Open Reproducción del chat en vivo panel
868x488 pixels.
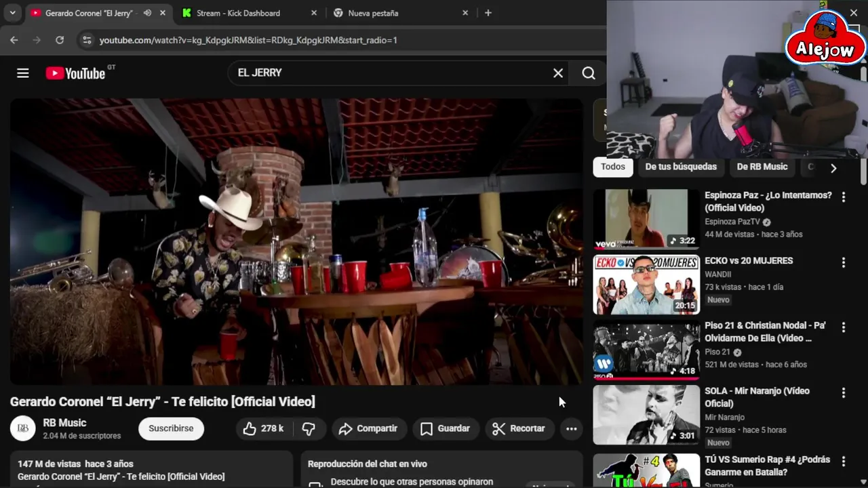pyautogui.click(x=441, y=469)
